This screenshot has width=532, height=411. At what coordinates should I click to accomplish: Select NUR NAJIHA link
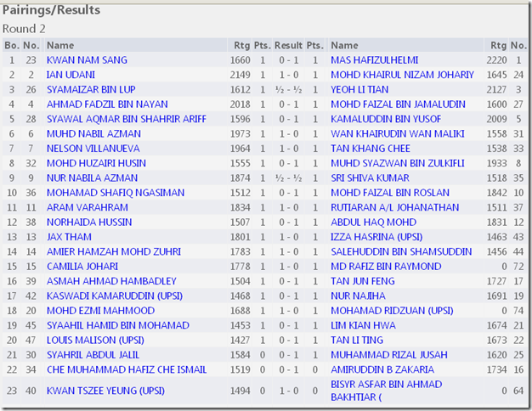[358, 296]
